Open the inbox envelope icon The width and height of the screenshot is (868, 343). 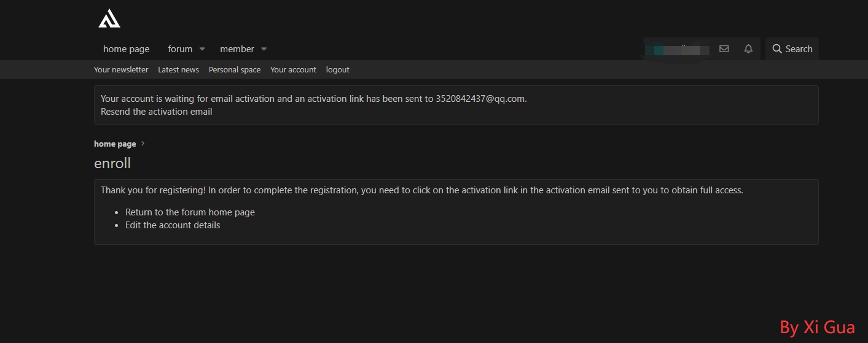pyautogui.click(x=724, y=49)
